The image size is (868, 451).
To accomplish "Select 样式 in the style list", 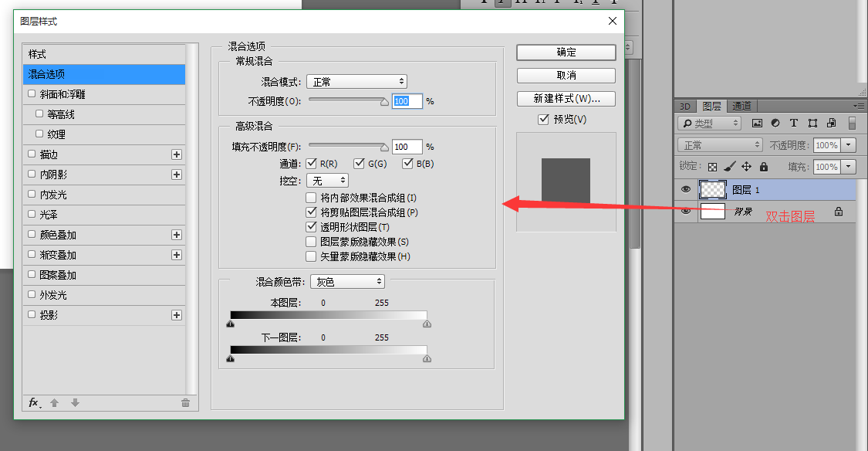I will click(x=104, y=54).
